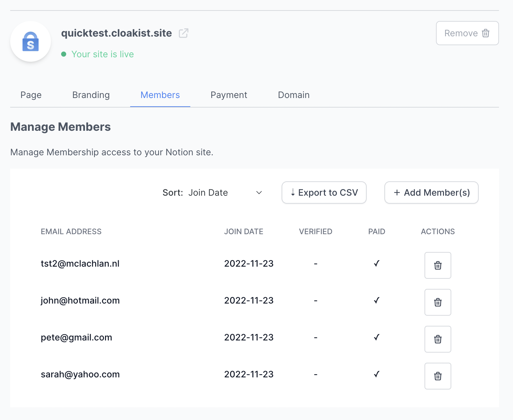This screenshot has width=513, height=420.
Task: Delete member john@hotmail.com via trash icon
Action: [x=438, y=302]
